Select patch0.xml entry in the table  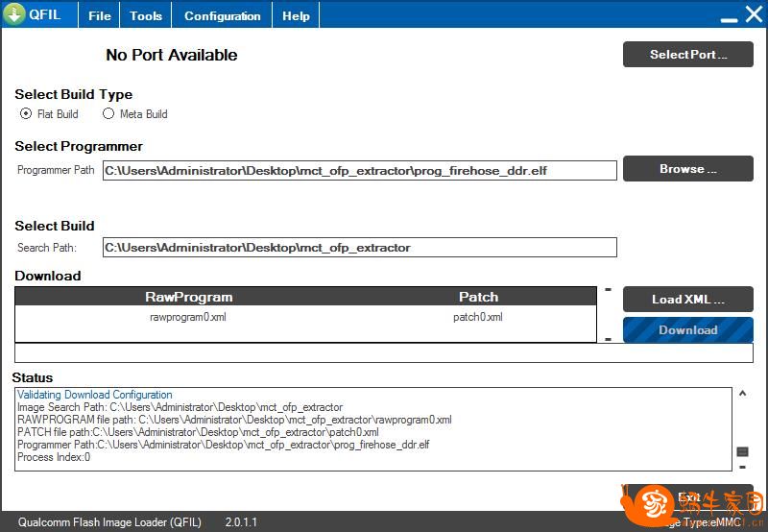[477, 317]
